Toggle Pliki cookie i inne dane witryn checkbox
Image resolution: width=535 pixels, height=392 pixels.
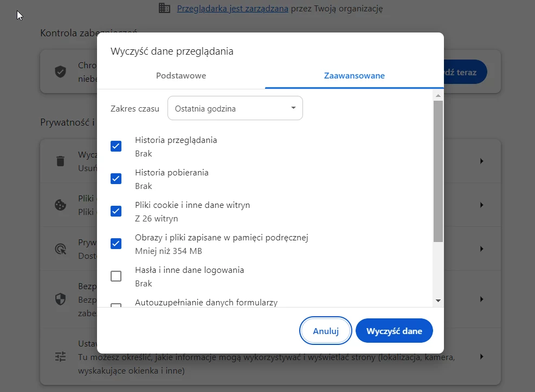[x=116, y=211]
